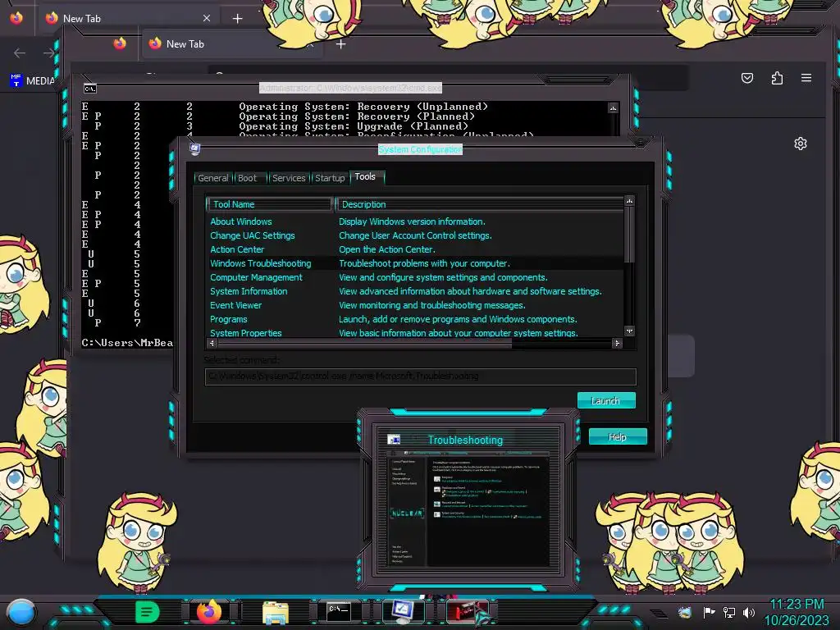
Task: Select About Windows in tool list
Action: [x=241, y=221]
